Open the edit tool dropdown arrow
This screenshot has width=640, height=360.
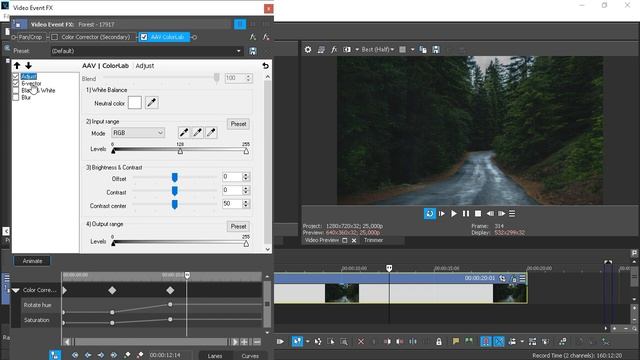click(307, 342)
